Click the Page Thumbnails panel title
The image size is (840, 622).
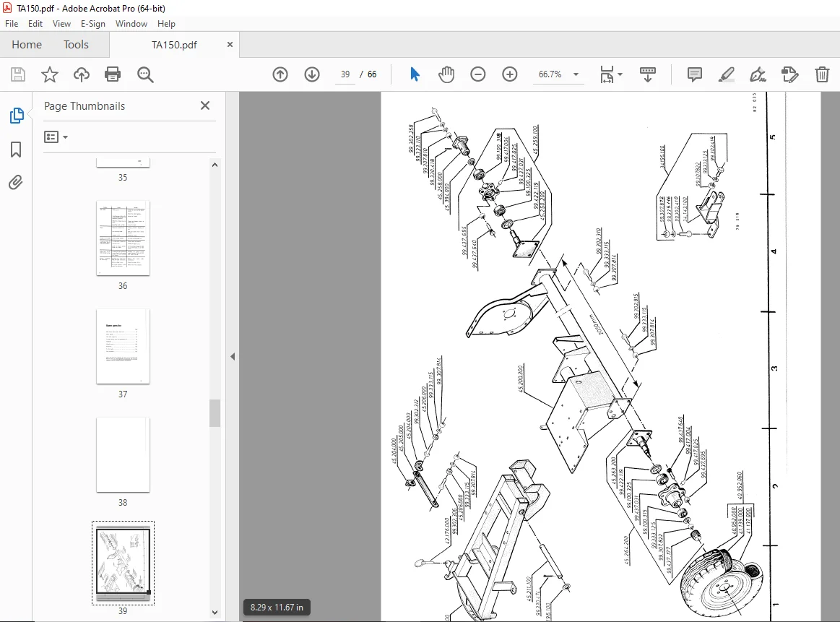[84, 106]
